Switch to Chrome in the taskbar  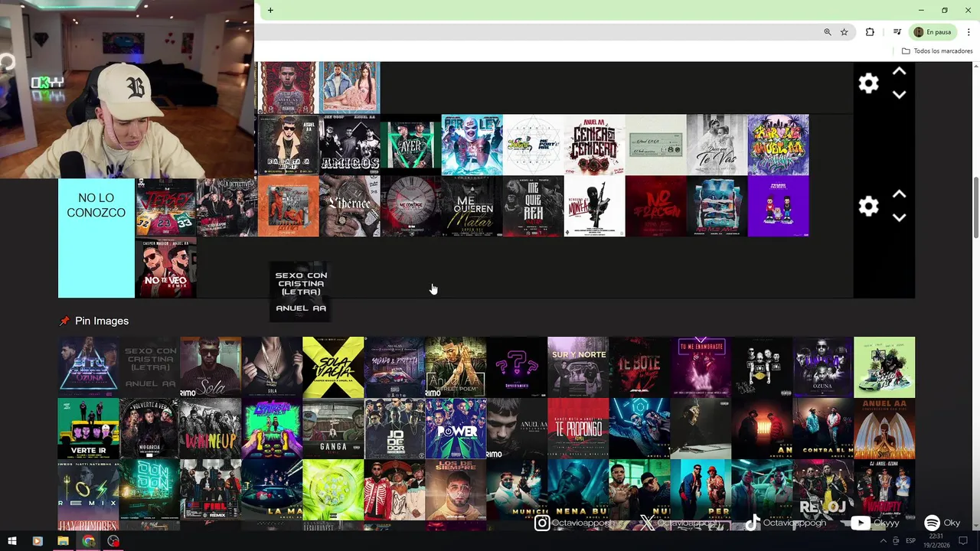tap(89, 541)
